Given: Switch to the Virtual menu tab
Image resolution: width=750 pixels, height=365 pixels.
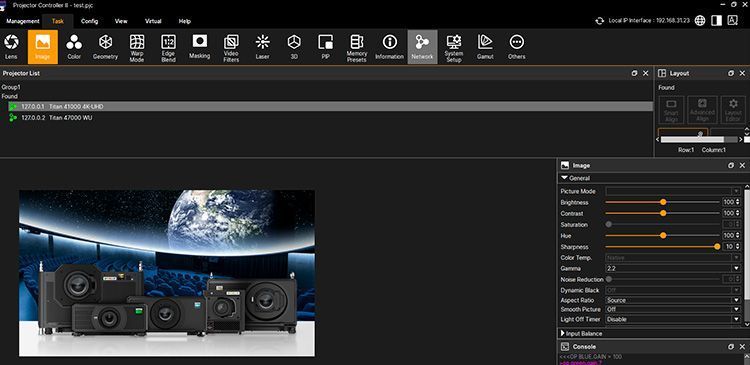Looking at the screenshot, I should click(x=153, y=21).
